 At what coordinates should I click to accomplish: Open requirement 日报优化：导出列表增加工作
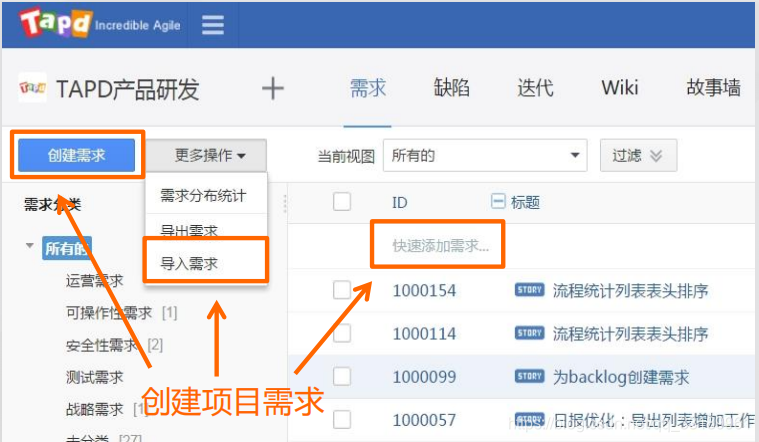pos(653,420)
